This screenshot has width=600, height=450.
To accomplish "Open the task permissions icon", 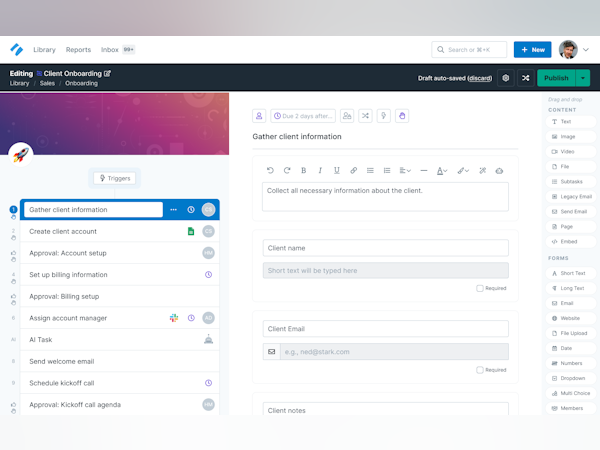I will tap(347, 116).
